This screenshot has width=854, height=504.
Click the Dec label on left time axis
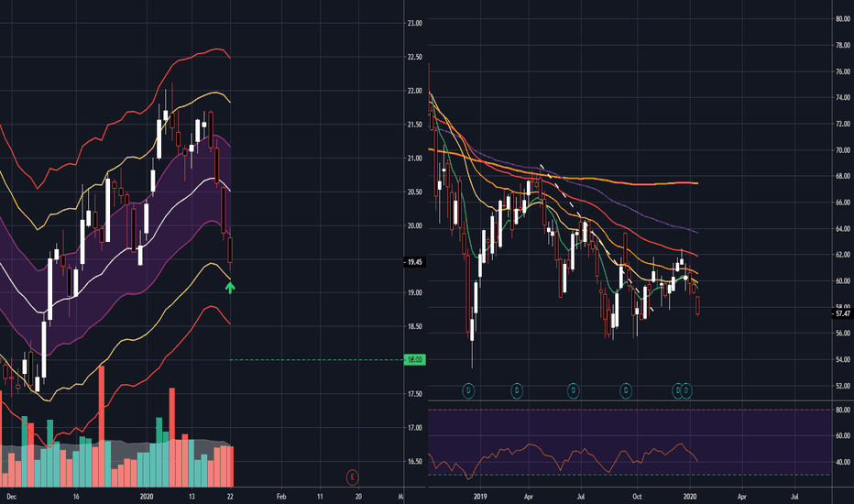tap(11, 497)
